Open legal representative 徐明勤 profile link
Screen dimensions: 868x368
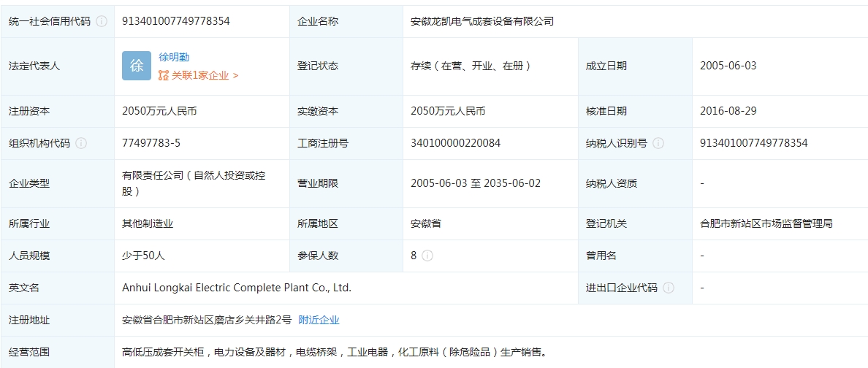coord(174,57)
